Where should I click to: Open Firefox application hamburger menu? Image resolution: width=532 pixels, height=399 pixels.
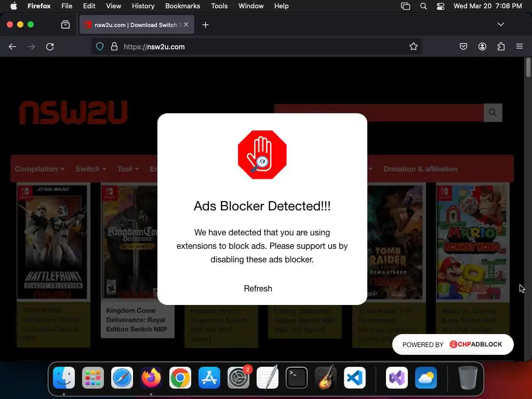pos(520,46)
